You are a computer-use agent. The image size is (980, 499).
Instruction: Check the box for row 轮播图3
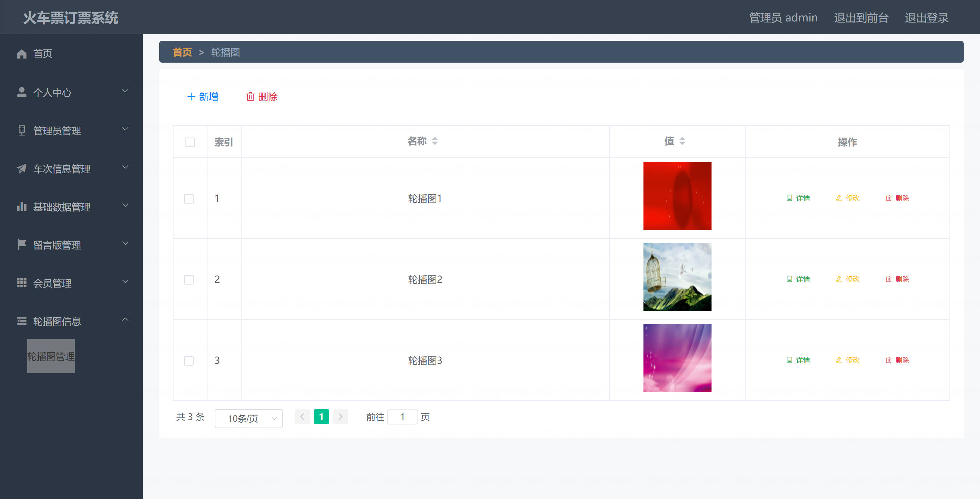(x=189, y=360)
